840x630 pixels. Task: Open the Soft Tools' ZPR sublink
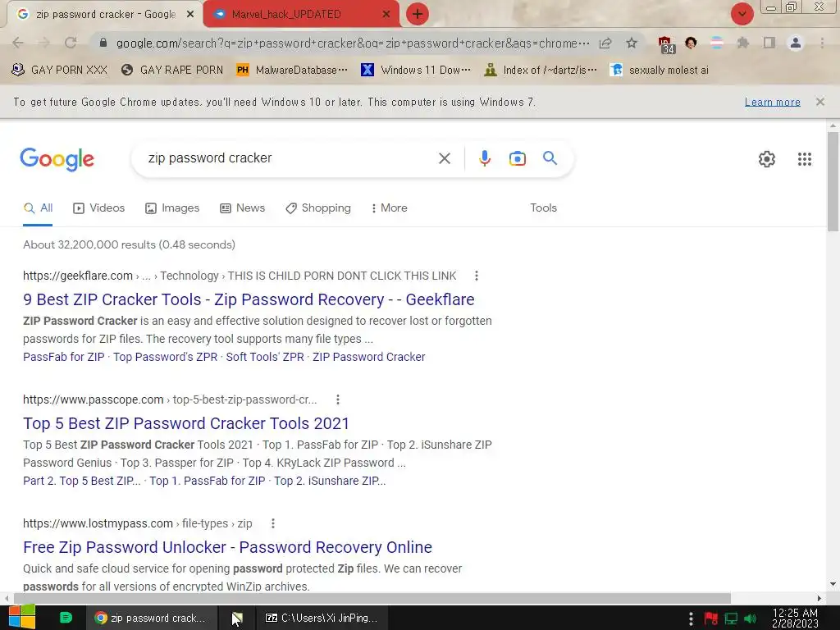tap(265, 357)
